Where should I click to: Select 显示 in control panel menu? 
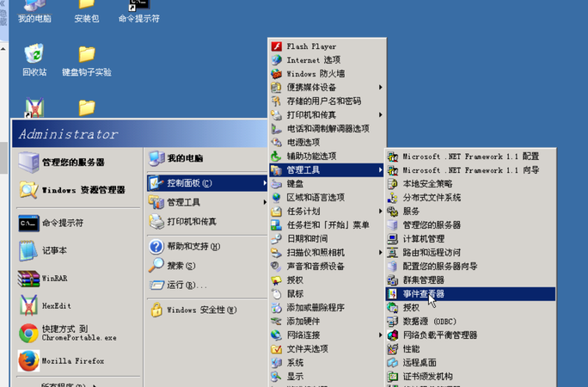(x=327, y=377)
